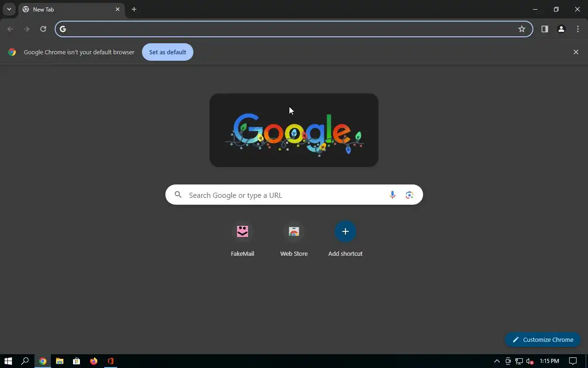Image resolution: width=588 pixels, height=368 pixels.
Task: Launch Firefox from the taskbar
Action: (94, 361)
